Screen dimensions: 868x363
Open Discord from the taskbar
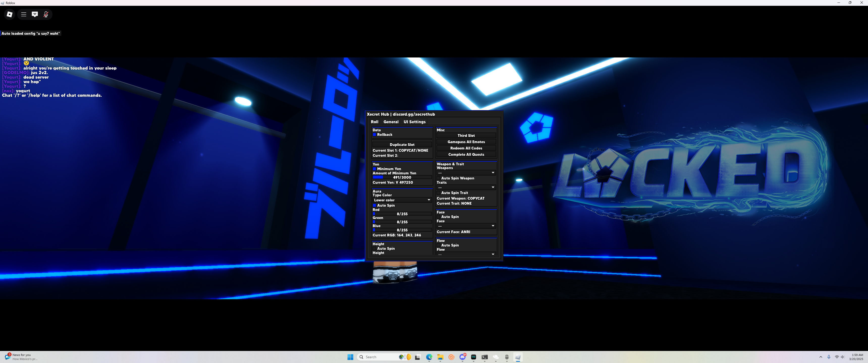tap(462, 357)
